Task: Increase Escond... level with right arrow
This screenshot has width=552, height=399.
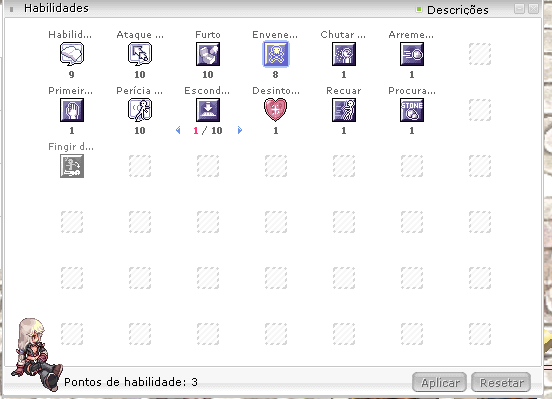Action: coord(240,130)
